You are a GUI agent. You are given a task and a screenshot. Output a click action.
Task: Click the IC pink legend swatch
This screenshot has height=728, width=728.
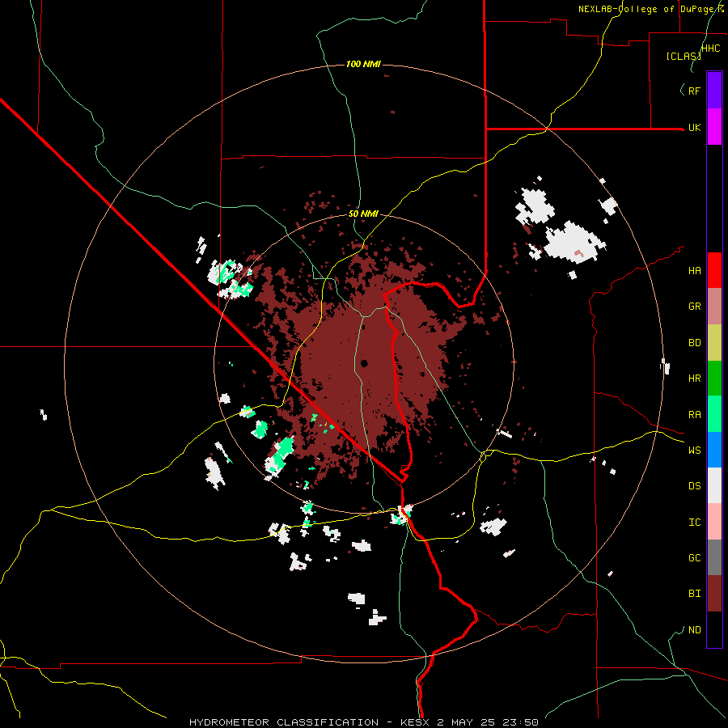pos(714,522)
